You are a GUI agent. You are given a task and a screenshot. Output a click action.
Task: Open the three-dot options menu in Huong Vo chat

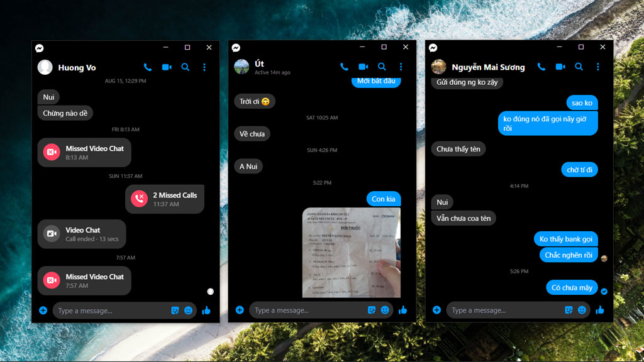[x=203, y=67]
